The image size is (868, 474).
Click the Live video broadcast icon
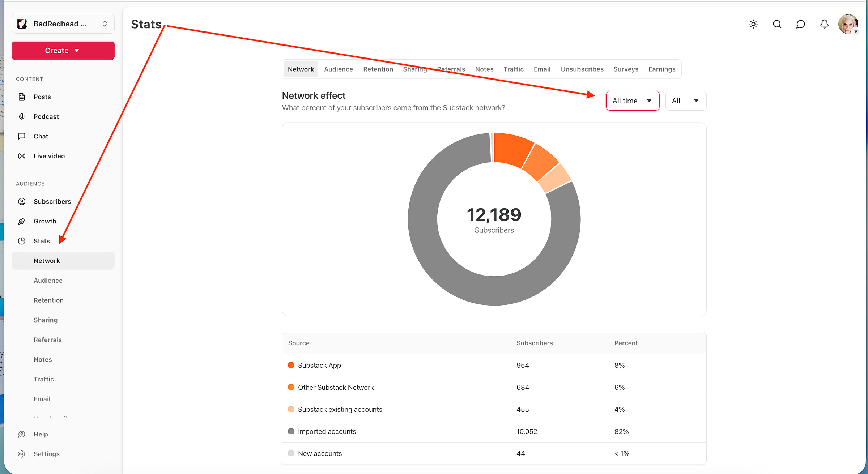coord(22,156)
